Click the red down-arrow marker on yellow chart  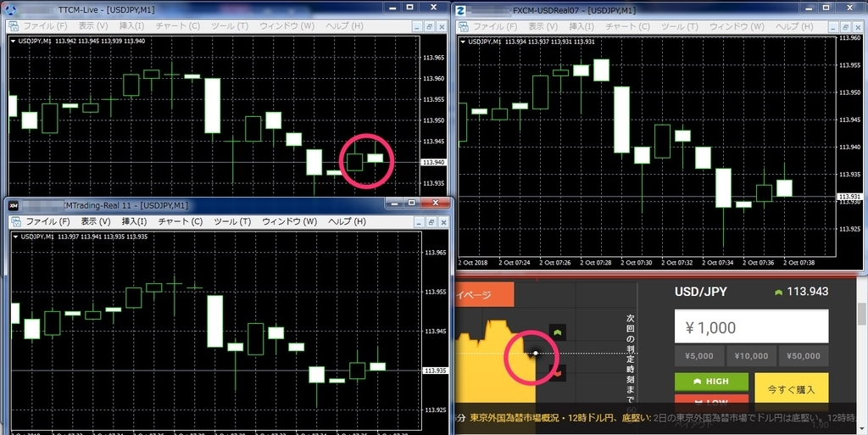pos(558,374)
